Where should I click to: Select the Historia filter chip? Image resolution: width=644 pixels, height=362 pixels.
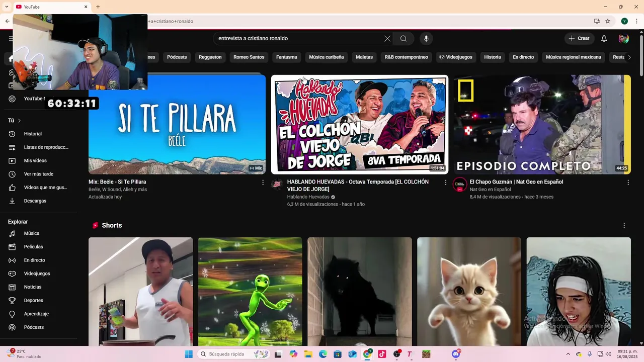pyautogui.click(x=493, y=57)
